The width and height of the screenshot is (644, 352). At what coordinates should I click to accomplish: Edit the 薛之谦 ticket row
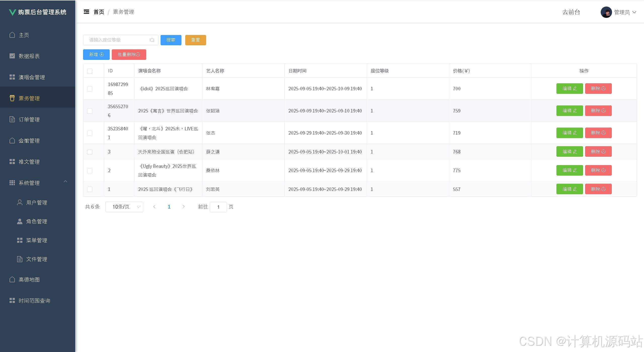point(570,151)
